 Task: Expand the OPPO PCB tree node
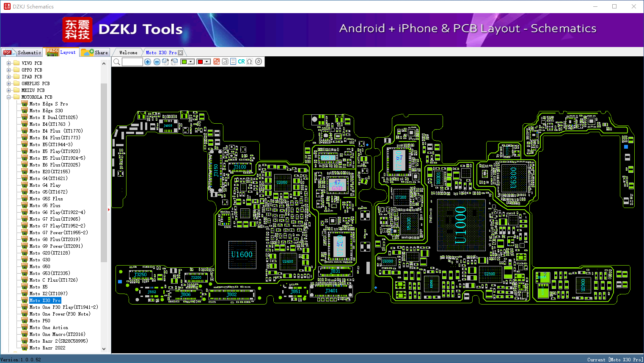(x=9, y=70)
